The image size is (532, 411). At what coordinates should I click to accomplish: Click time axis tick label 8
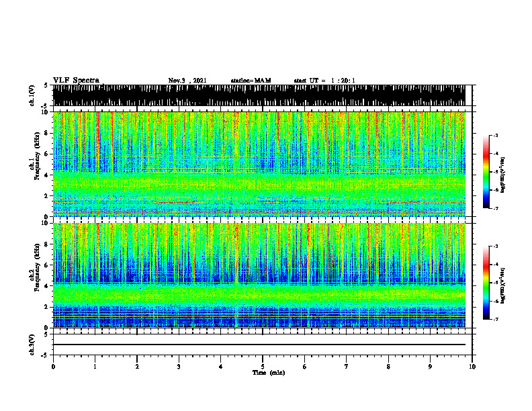coord(388,367)
